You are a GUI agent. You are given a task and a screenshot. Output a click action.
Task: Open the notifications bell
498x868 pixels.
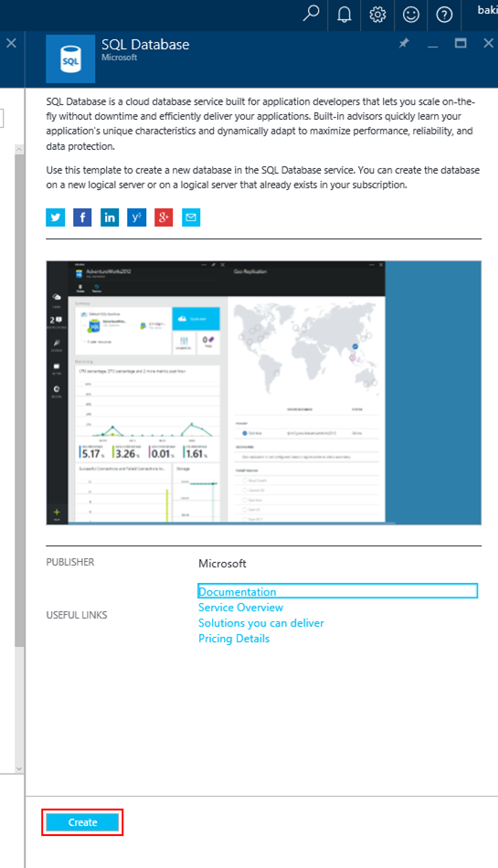point(344,15)
